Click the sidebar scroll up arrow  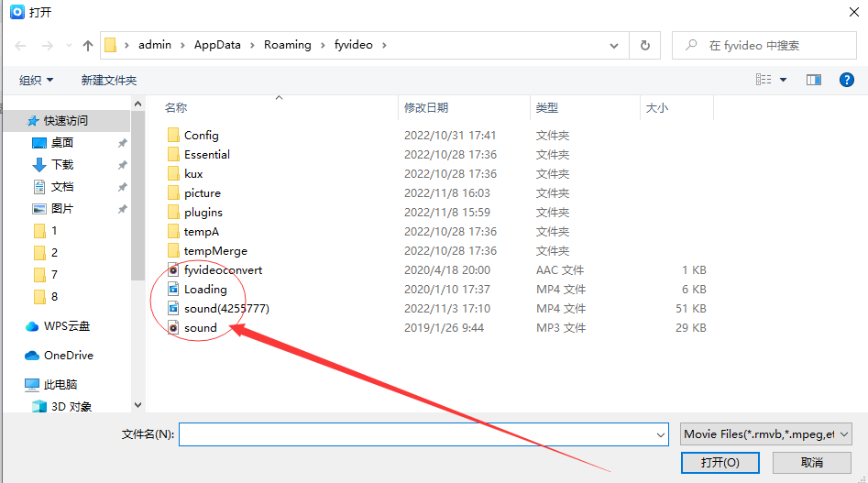tap(137, 104)
